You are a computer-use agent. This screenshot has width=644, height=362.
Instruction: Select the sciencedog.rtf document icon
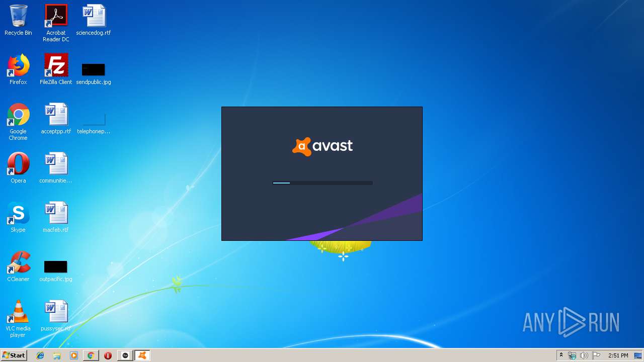coord(94,20)
